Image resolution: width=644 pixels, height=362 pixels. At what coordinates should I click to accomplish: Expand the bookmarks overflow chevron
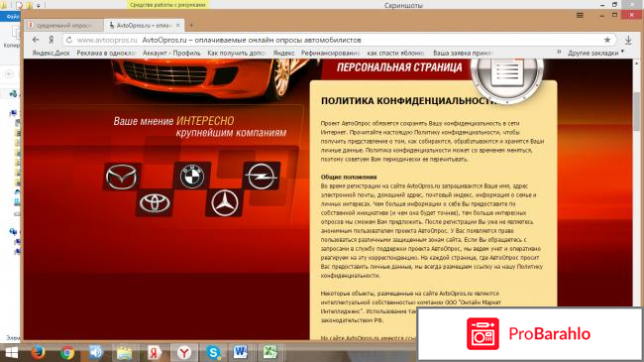point(559,53)
